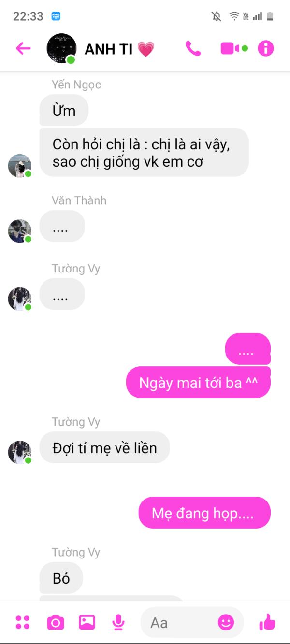The height and width of the screenshot is (644, 290).
Task: Open the photo gallery picker icon
Action: click(x=87, y=622)
